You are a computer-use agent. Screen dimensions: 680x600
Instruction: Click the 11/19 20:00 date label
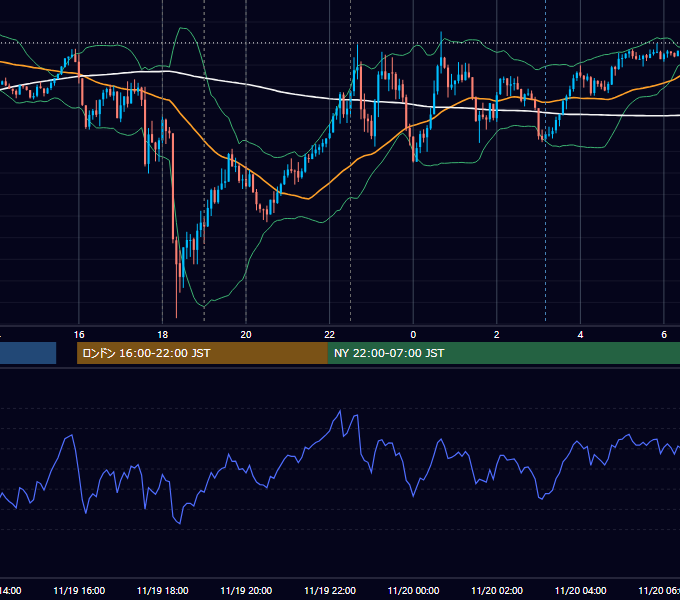tap(246, 590)
